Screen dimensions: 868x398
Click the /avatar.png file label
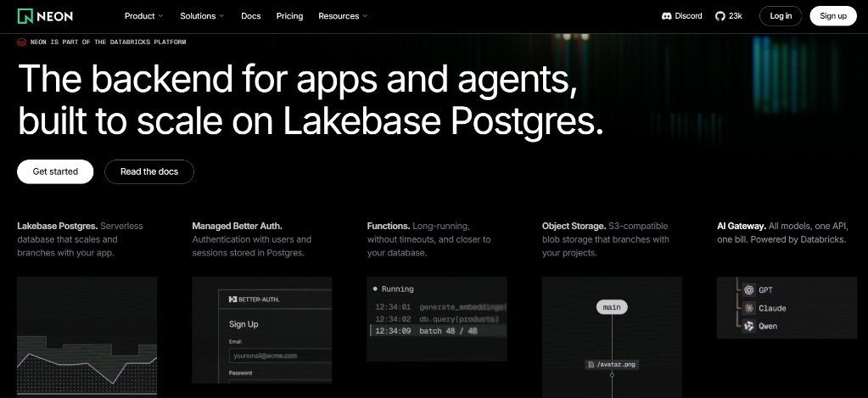click(615, 365)
